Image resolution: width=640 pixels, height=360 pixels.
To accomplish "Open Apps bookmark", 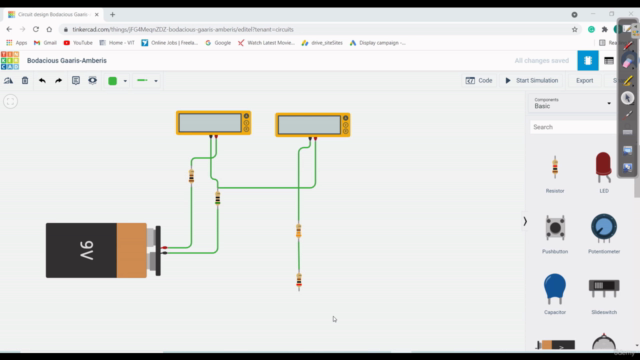I will [x=17, y=43].
